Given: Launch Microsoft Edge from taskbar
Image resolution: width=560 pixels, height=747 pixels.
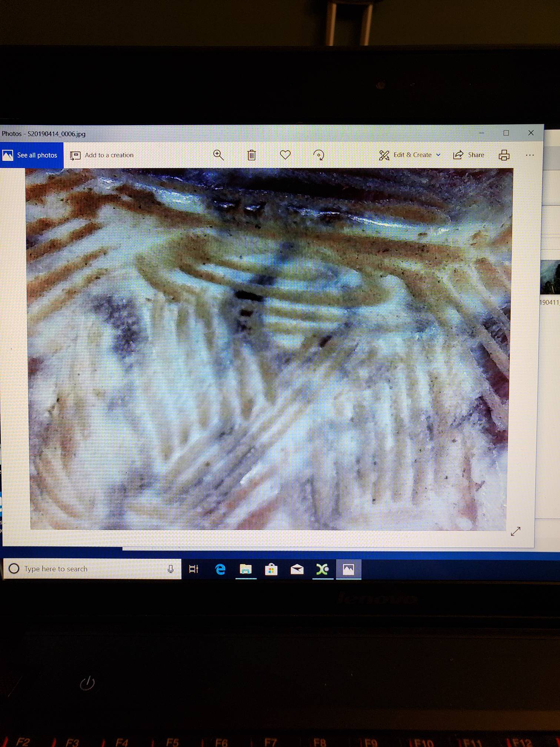Looking at the screenshot, I should (220, 569).
